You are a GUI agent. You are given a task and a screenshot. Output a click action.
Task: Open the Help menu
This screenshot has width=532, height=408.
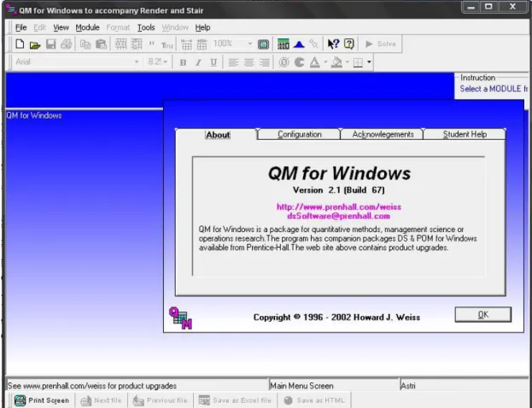pos(202,27)
